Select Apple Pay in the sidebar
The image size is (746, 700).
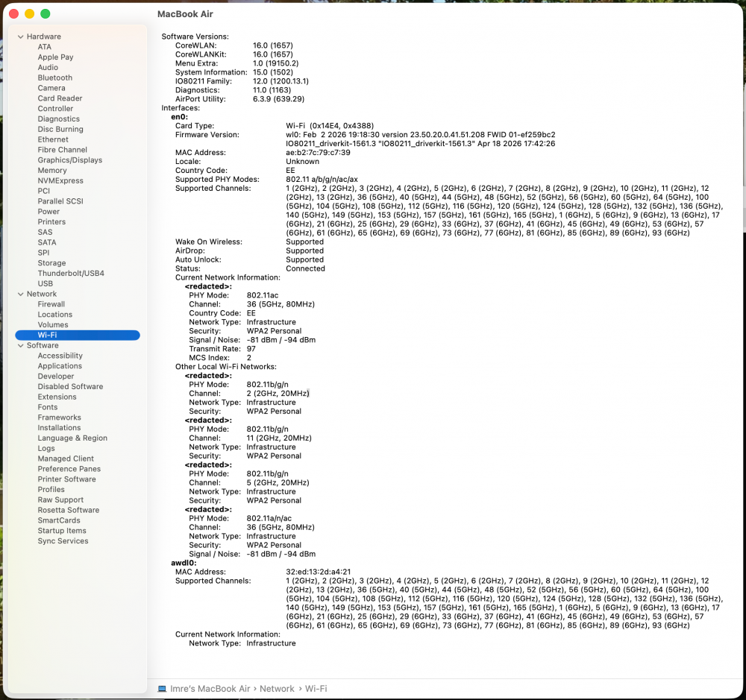tap(56, 57)
